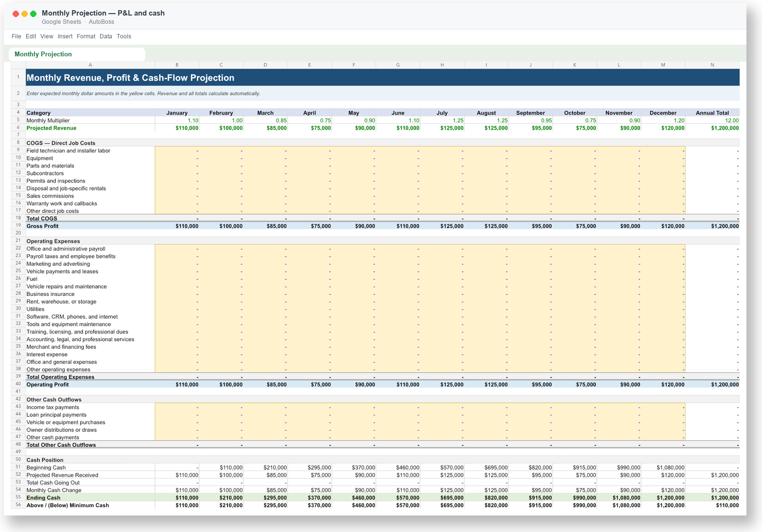
Task: Click February beginning cash $110,000
Action: coord(221,467)
